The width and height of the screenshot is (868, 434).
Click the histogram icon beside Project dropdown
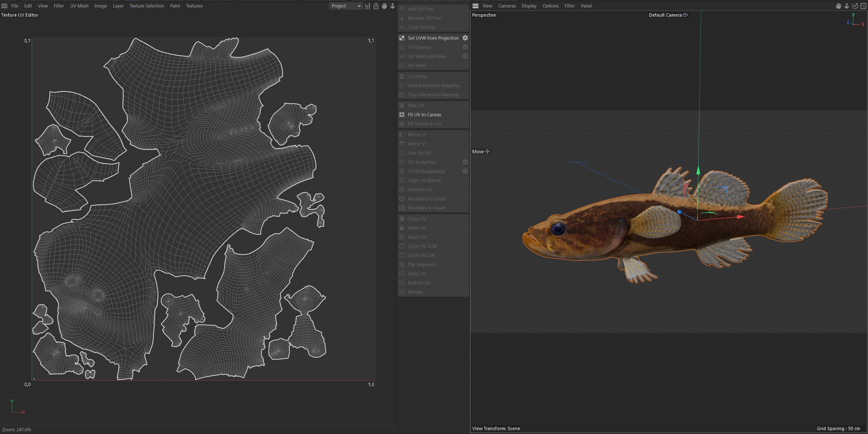coord(367,6)
